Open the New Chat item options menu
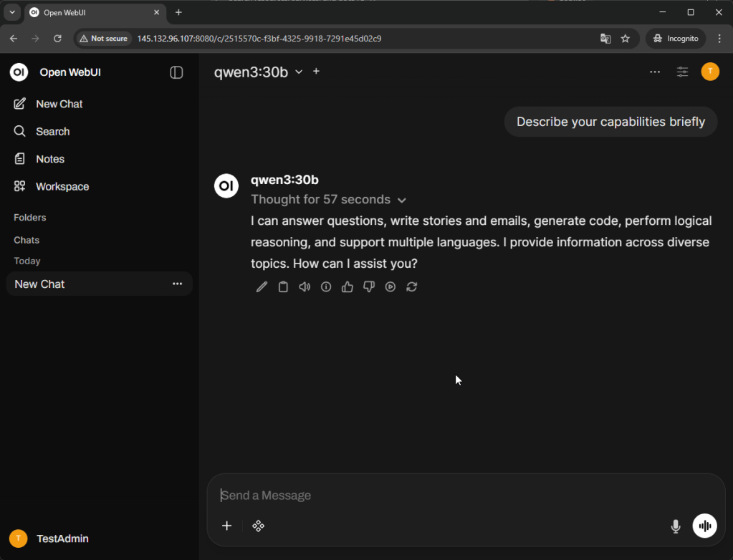733x560 pixels. tap(177, 284)
